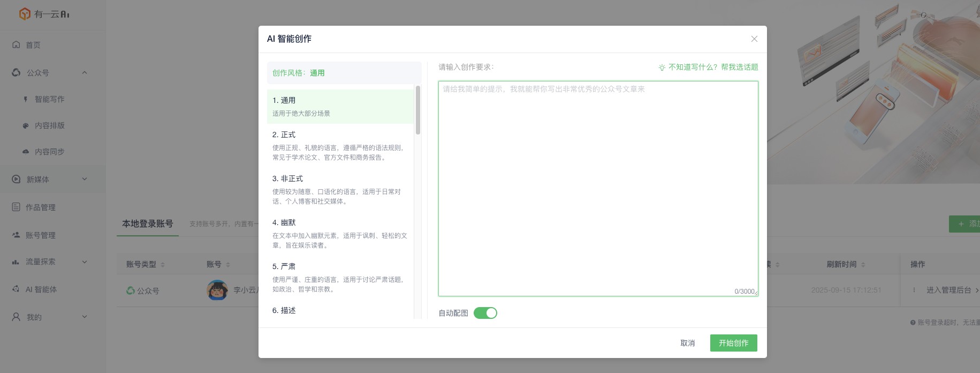Click the 有一云AI logo icon
This screenshot has width=980, height=373.
[x=25, y=14]
